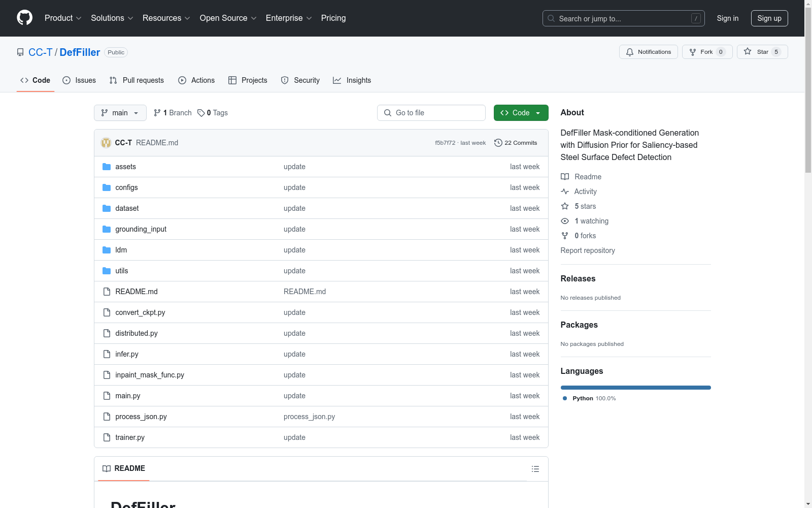Viewport: 812px width, 508px height.
Task: Click the Fork icon button
Action: click(693, 52)
